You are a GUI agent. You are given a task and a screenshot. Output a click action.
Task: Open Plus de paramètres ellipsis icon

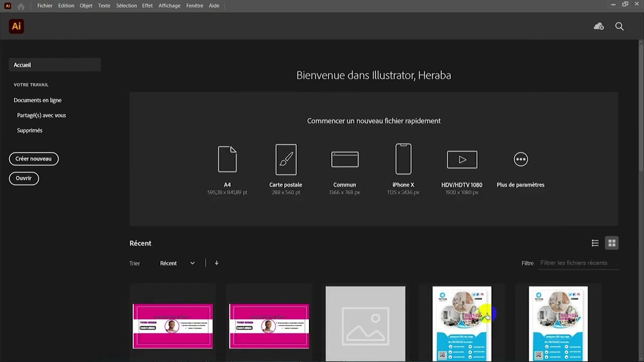click(x=521, y=159)
